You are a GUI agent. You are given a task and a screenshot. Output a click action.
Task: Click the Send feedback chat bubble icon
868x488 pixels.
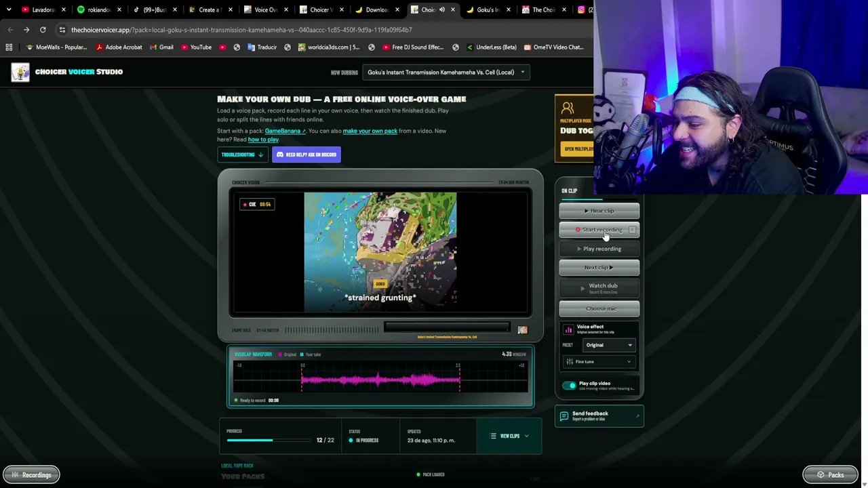[x=564, y=416]
